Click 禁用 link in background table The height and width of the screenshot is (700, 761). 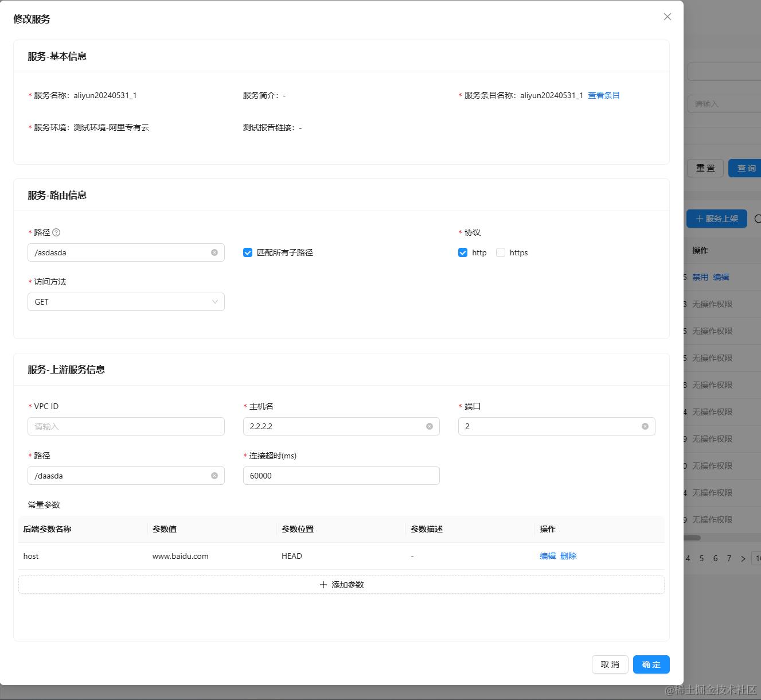pos(700,277)
